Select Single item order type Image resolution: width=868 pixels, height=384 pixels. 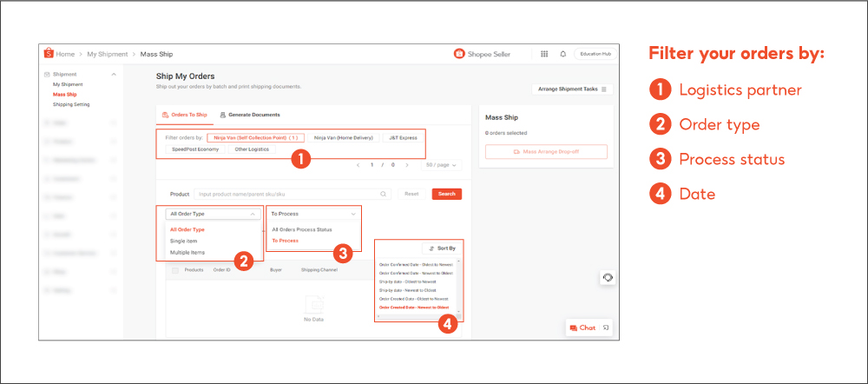184,241
